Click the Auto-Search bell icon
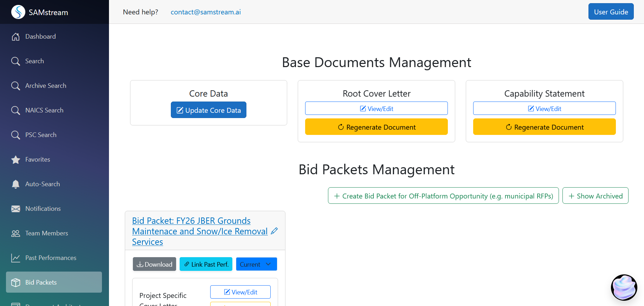 (x=15, y=184)
